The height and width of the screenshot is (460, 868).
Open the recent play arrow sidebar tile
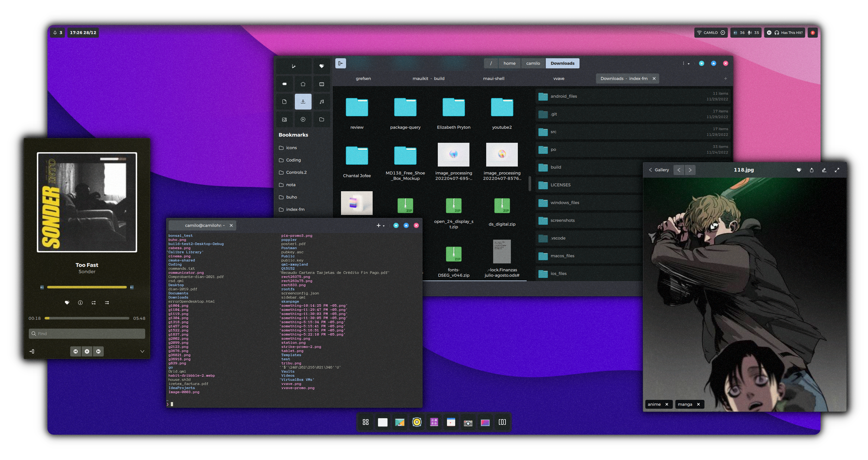[x=294, y=66]
